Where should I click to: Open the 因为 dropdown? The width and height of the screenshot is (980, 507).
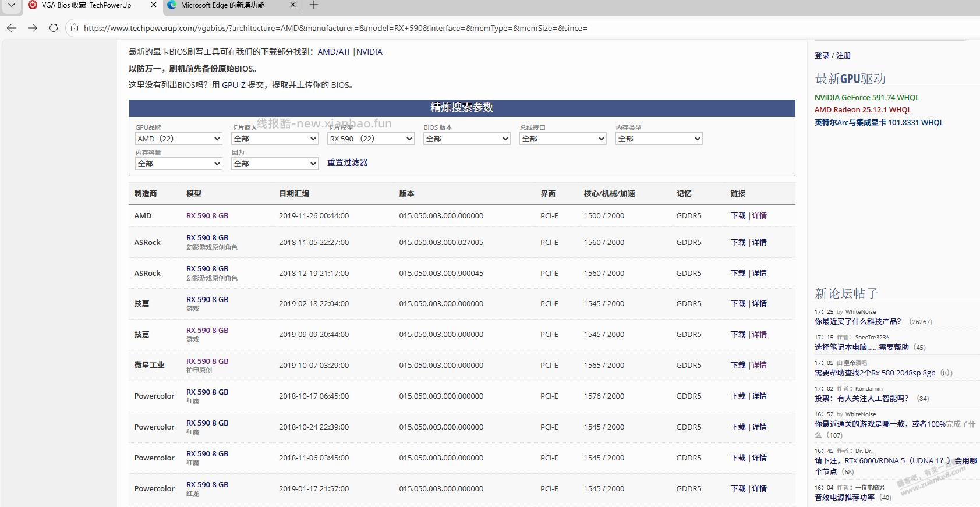[x=274, y=164]
